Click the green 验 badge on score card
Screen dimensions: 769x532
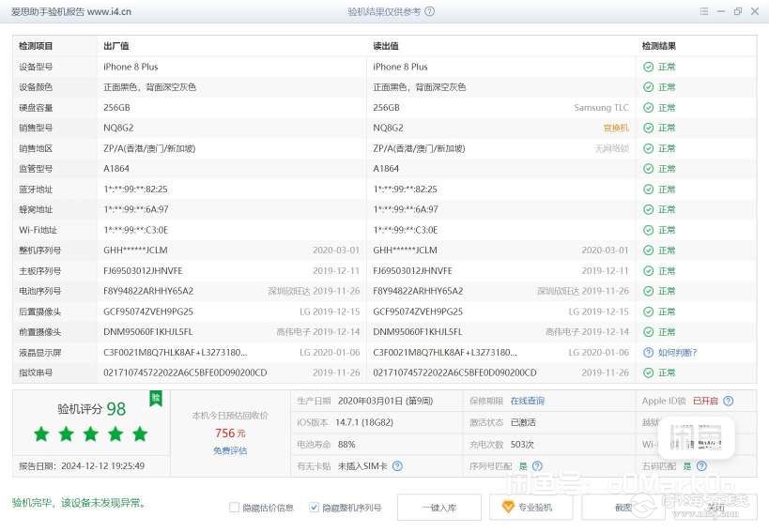point(156,398)
